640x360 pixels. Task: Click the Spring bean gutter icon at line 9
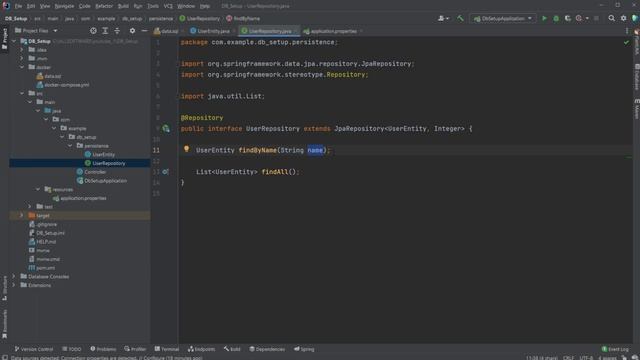(x=166, y=129)
